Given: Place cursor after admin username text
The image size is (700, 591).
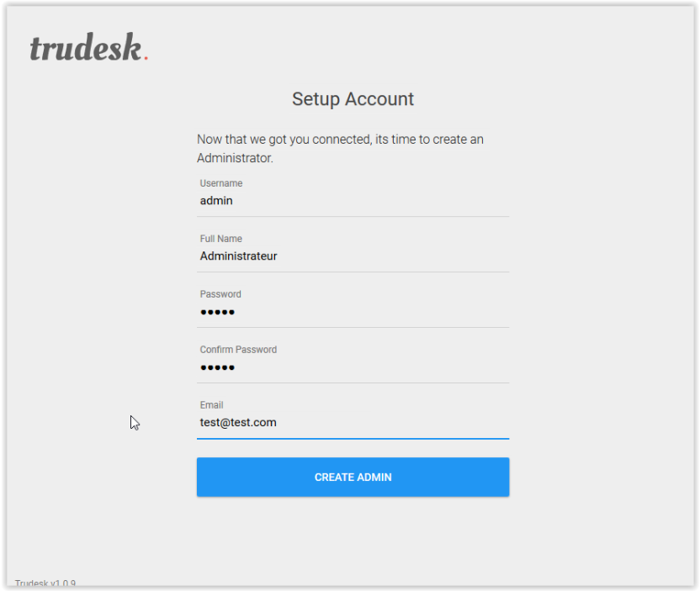Looking at the screenshot, I should pyautogui.click(x=234, y=201).
